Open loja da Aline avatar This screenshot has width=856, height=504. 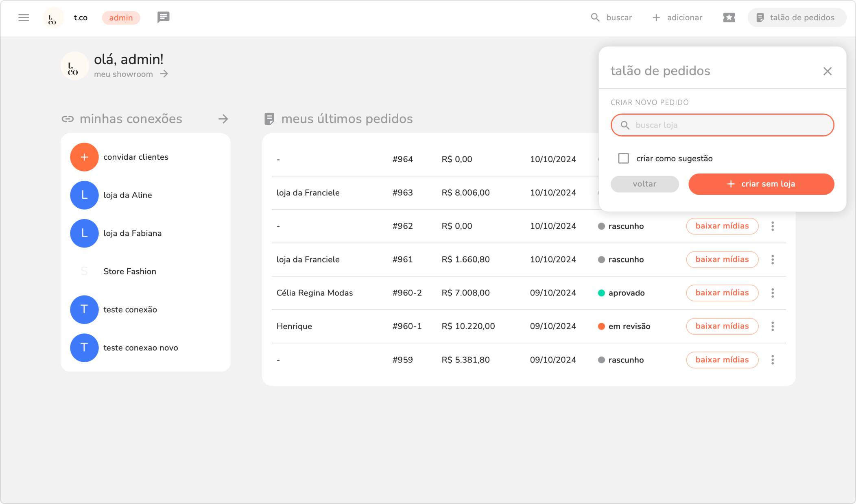pyautogui.click(x=84, y=195)
